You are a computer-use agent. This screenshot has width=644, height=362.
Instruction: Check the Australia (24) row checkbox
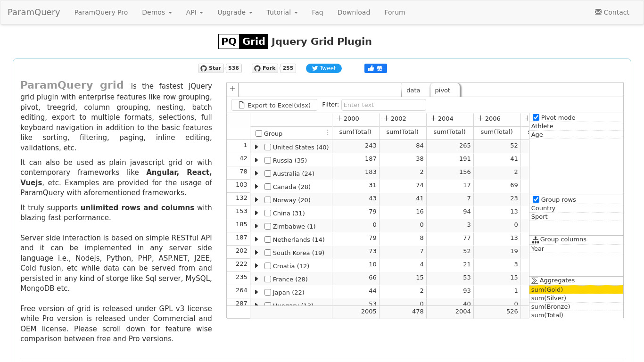pos(268,173)
